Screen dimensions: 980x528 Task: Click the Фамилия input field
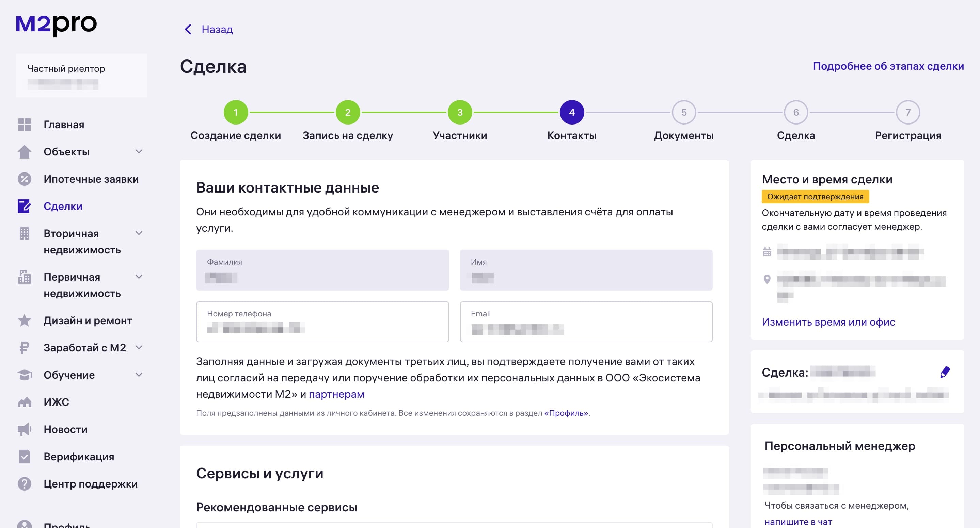click(x=322, y=270)
